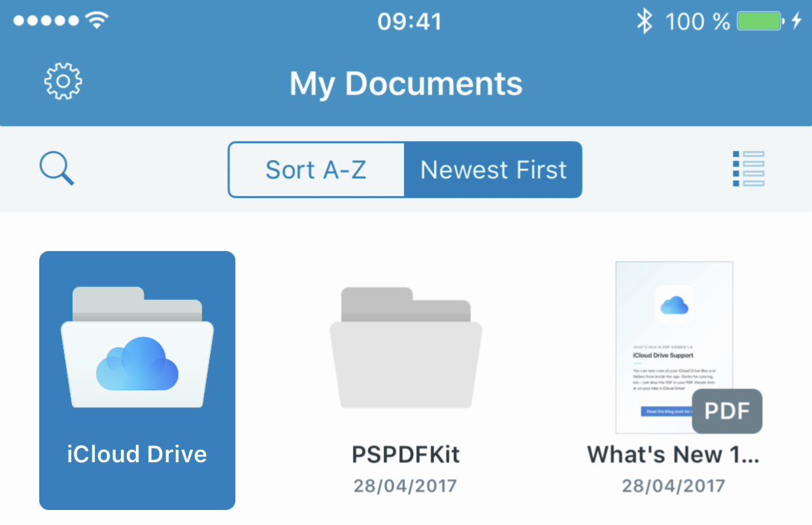Tap the Wi-Fi icon in status bar
This screenshot has width=812, height=525.
[x=97, y=21]
